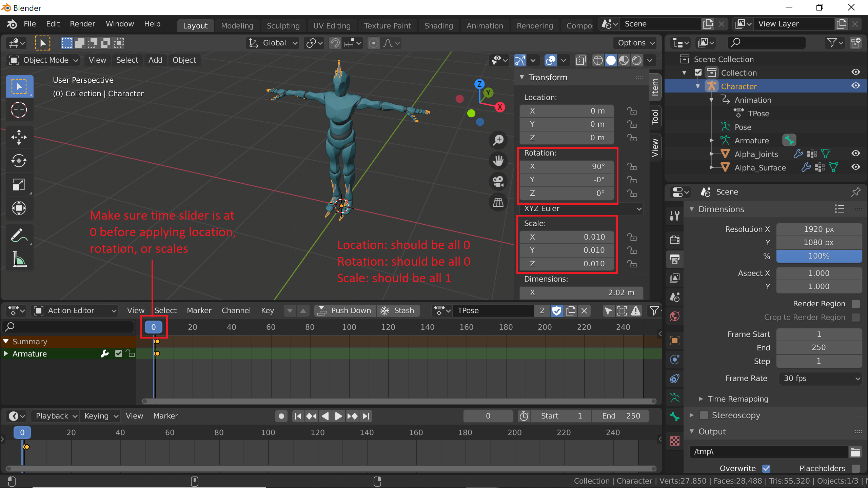Click the auto keying record button
Screen dimensions: 868x488
point(281,416)
